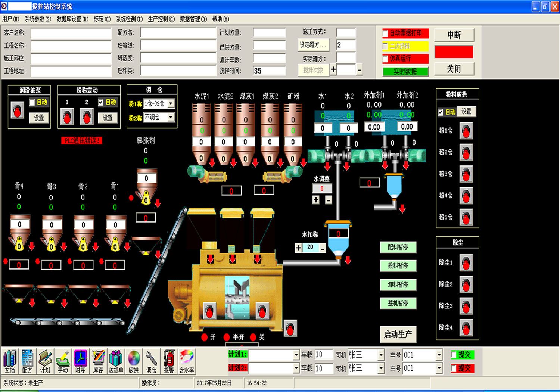
Task: Open the 报警 fire extinguisher icon
Action: click(169, 361)
